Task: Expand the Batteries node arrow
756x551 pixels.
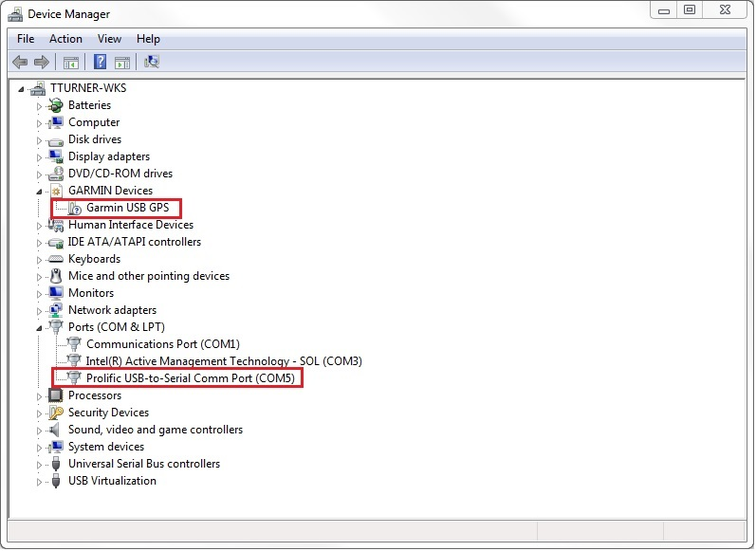Action: coord(39,106)
